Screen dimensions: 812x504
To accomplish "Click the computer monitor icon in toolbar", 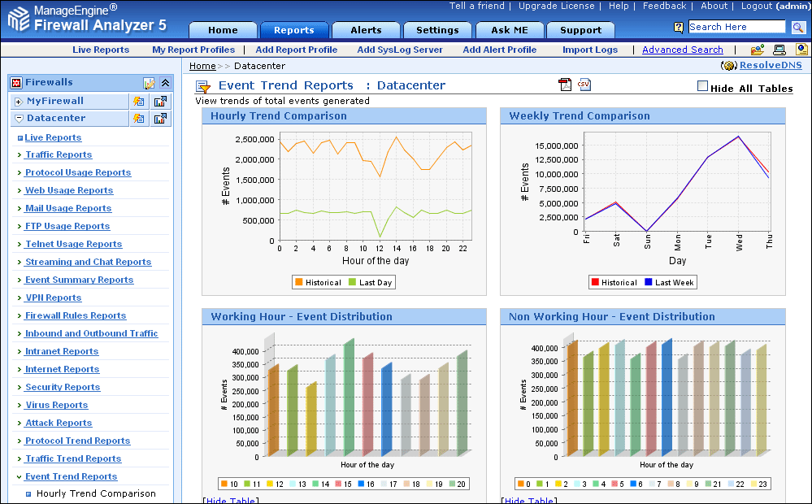I will coord(779,50).
